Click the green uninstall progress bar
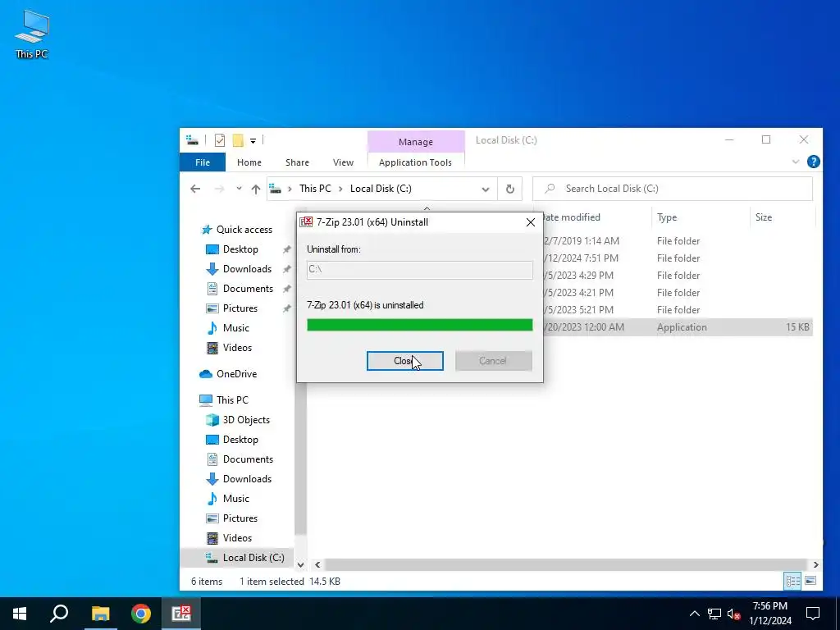The height and width of the screenshot is (630, 840). pos(420,325)
